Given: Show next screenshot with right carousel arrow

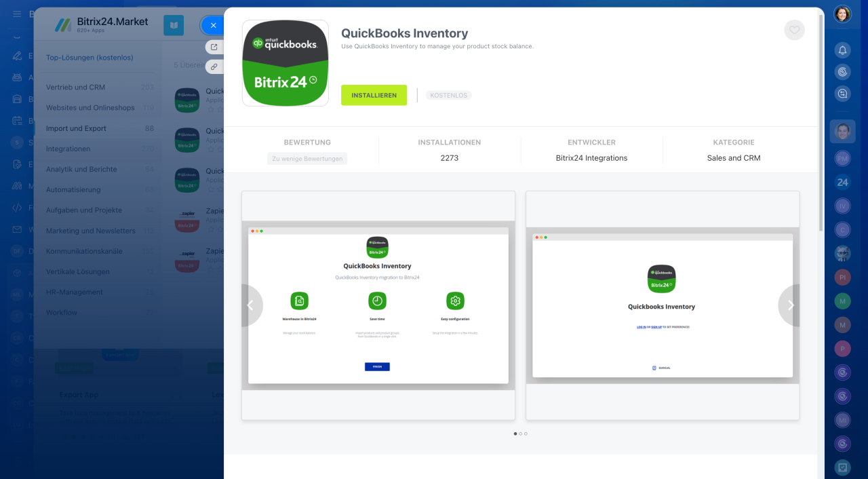Looking at the screenshot, I should pyautogui.click(x=789, y=305).
